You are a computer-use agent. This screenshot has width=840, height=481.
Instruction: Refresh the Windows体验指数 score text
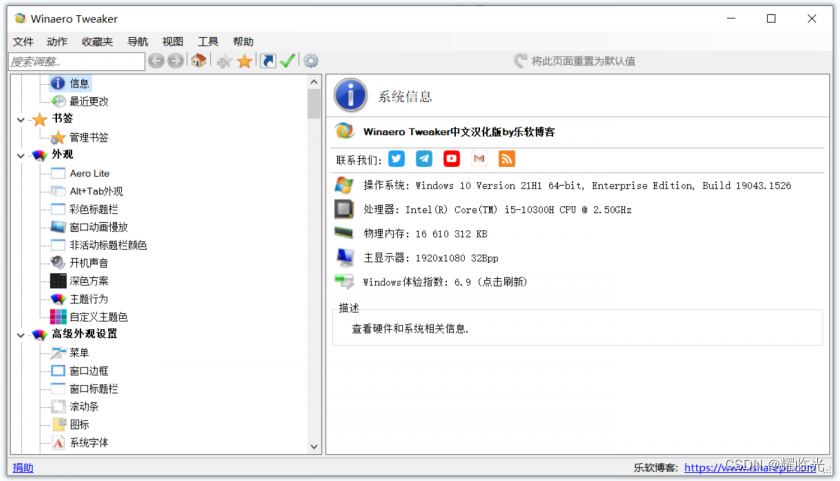tap(445, 282)
